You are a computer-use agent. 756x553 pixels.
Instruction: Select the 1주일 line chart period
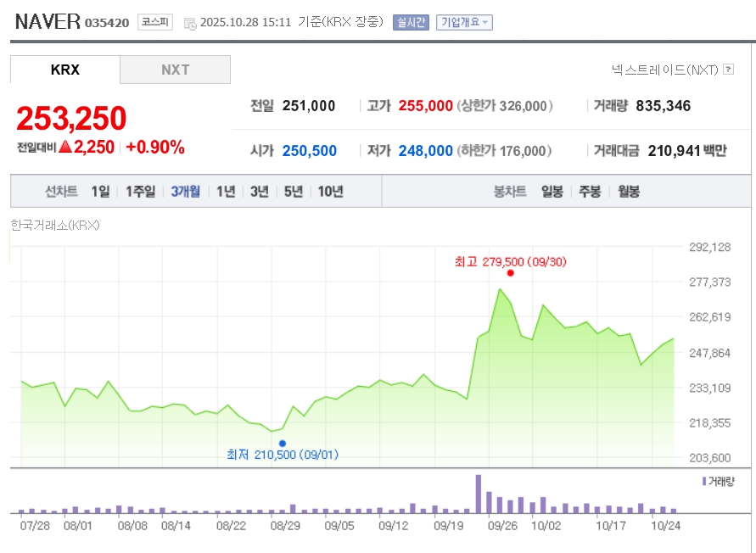140,191
